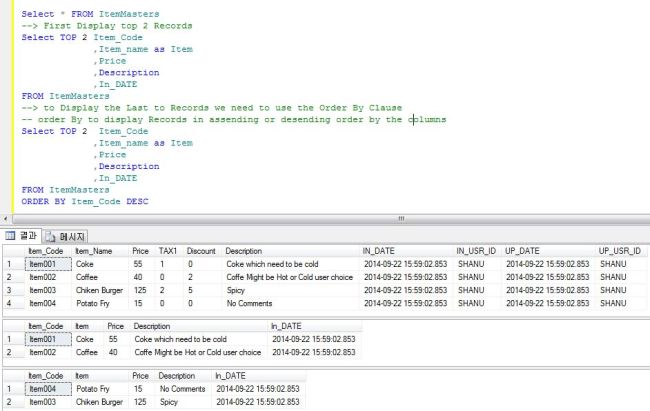The width and height of the screenshot is (650, 411).
Task: Select Item003 cell in the third result grid
Action: [48, 402]
